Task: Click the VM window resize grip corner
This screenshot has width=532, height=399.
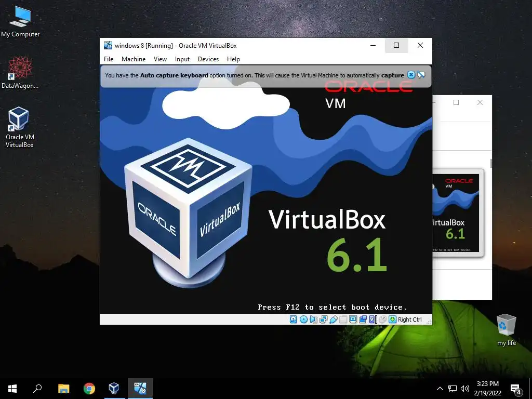Action: coord(429,322)
